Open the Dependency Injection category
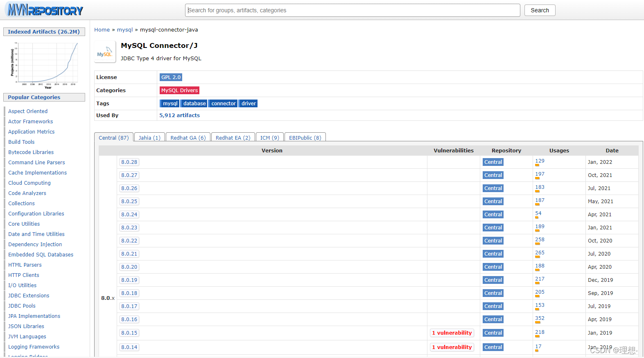Screen dimensions: 644x358 pos(35,245)
